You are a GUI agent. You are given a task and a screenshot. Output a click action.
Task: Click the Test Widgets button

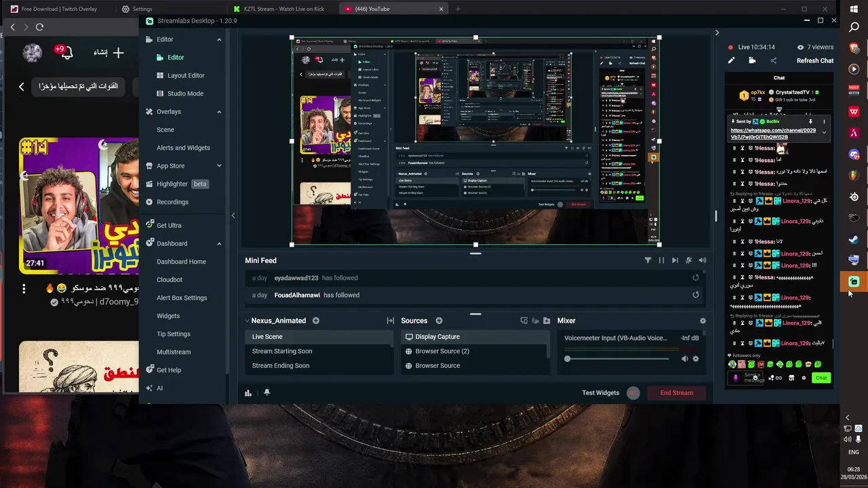coord(600,393)
